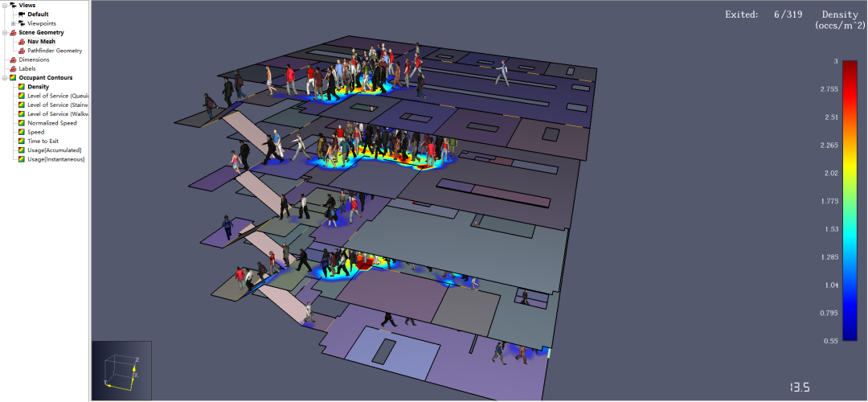Viewport: 868px width, 402px height.
Task: Click the red icon beside Labels
Action: [x=13, y=68]
